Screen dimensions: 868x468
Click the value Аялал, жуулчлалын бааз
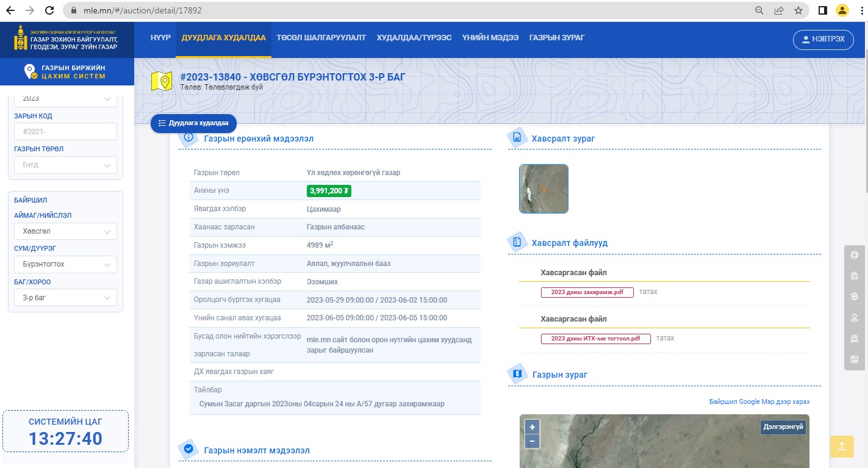[x=348, y=264]
